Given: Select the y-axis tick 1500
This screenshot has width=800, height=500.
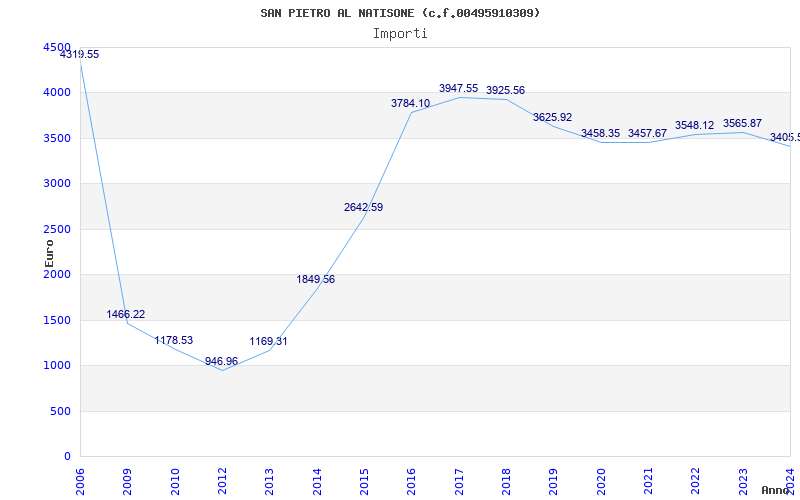Looking at the screenshot, I should (57, 320).
